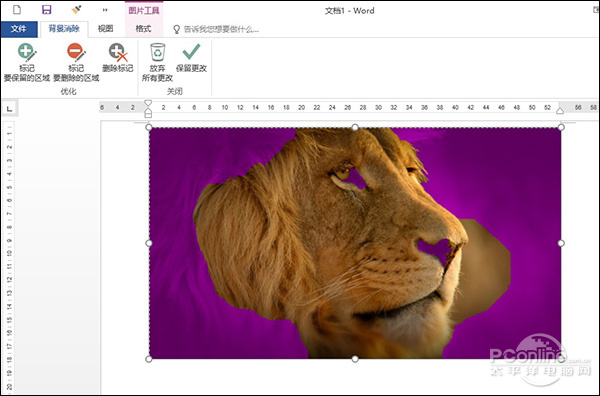Click the right indent marker on ruler
Image resolution: width=600 pixels, height=396 pixels.
[x=560, y=111]
